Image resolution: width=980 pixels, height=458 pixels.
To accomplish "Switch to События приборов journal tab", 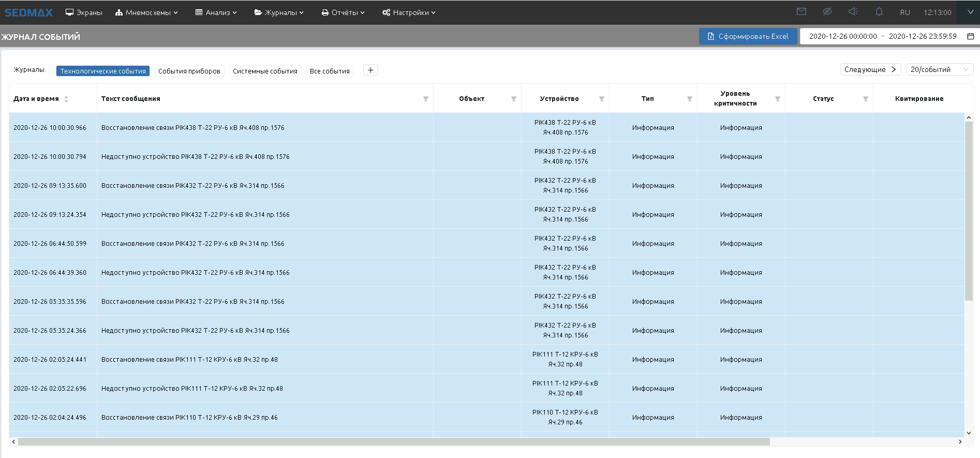I will tap(189, 71).
